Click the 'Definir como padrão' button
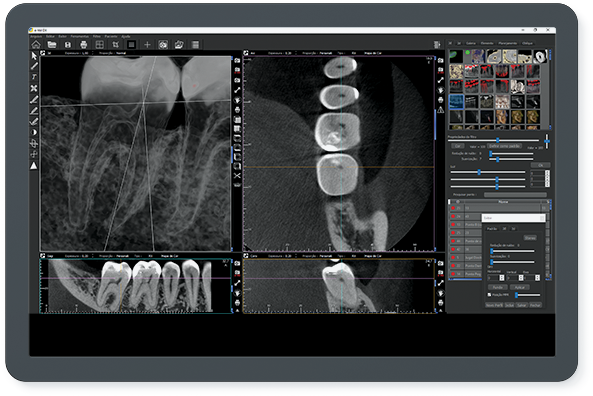The image size is (593, 396). pyautogui.click(x=504, y=146)
